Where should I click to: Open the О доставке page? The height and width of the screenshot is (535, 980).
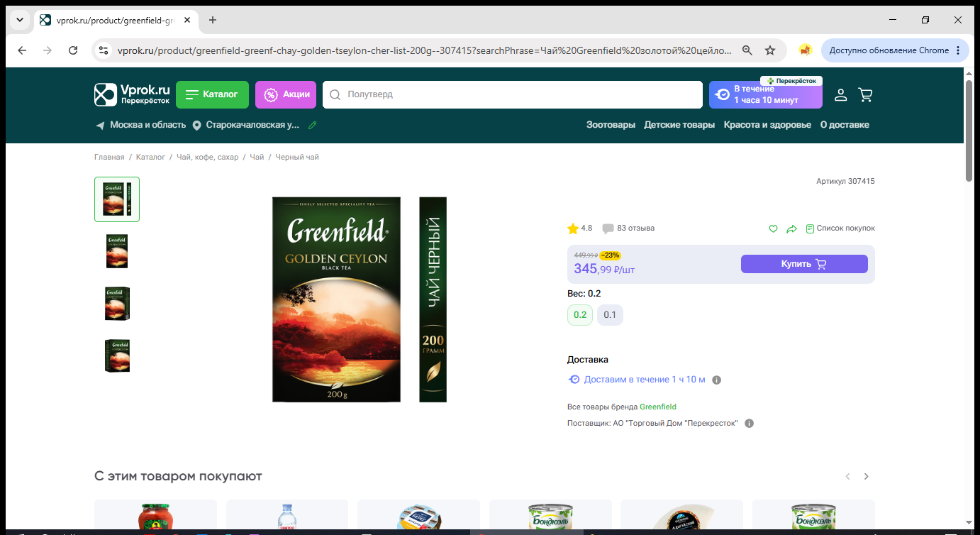[845, 125]
